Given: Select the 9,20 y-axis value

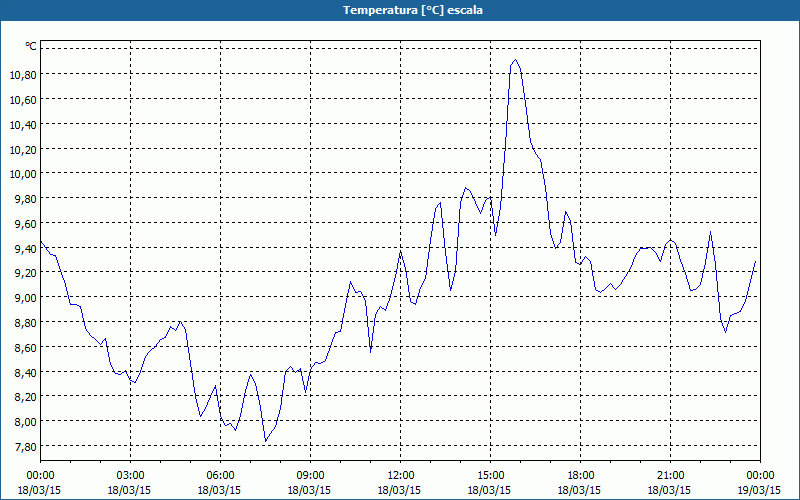Looking at the screenshot, I should [26, 273].
